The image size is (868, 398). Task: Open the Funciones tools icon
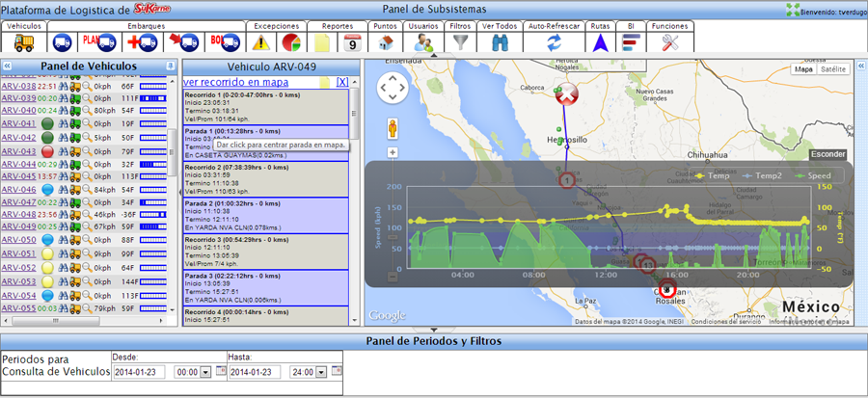pos(670,42)
